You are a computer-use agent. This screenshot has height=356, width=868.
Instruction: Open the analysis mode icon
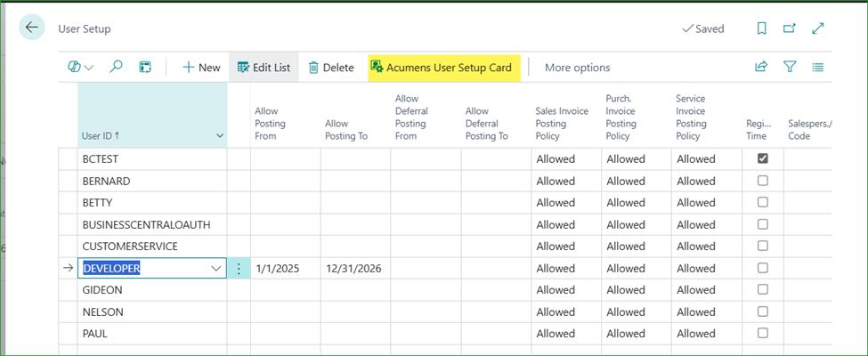[x=145, y=67]
